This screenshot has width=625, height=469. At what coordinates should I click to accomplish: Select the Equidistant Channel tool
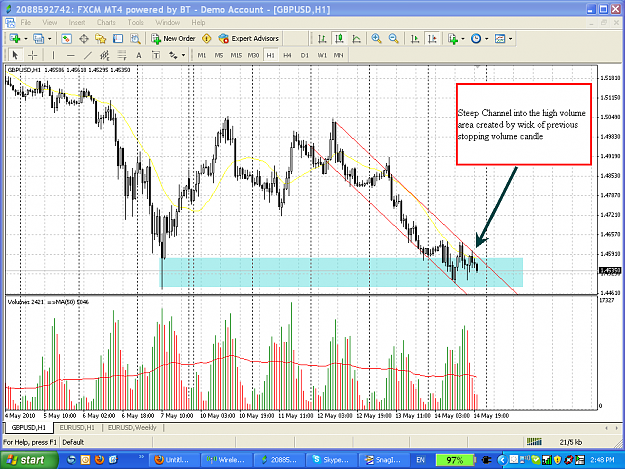(x=105, y=55)
